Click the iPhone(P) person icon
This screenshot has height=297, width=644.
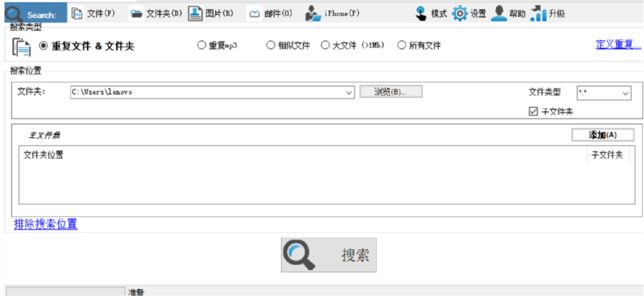point(312,14)
